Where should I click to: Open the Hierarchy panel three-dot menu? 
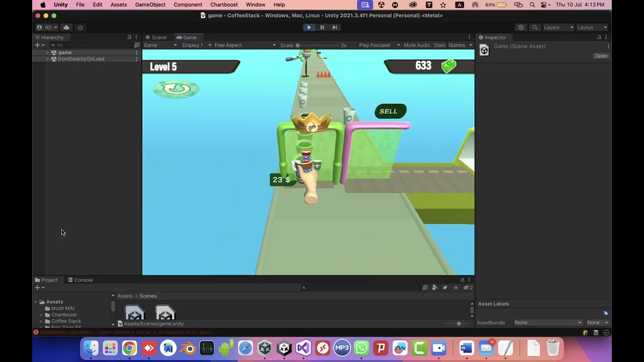tap(136, 37)
